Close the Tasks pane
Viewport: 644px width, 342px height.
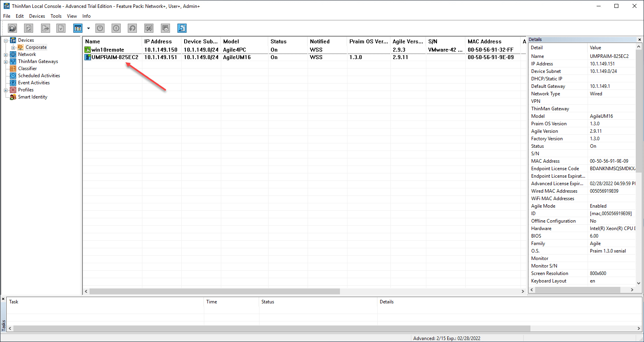point(3,299)
